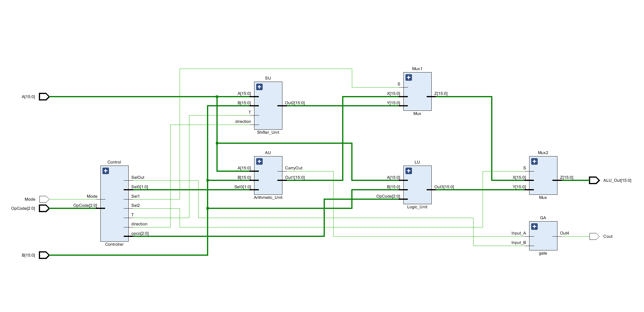Expand the GA gate block plus icon
The image size is (644, 312).
(534, 227)
